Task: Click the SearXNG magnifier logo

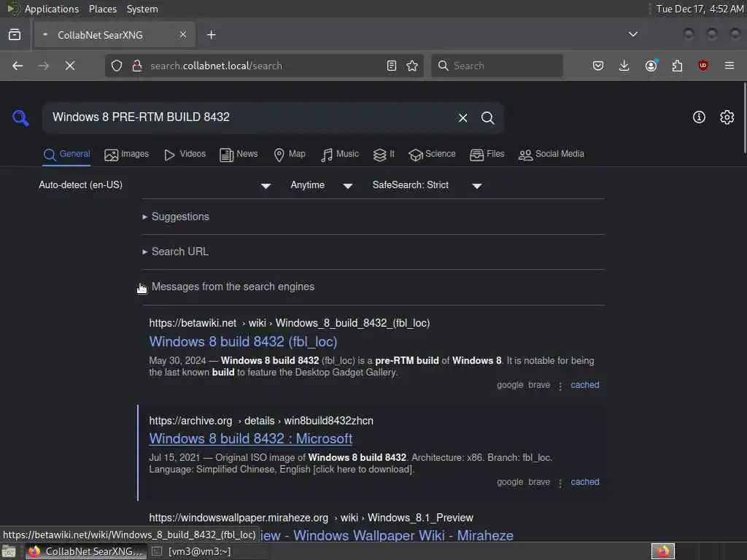Action: [x=20, y=117]
